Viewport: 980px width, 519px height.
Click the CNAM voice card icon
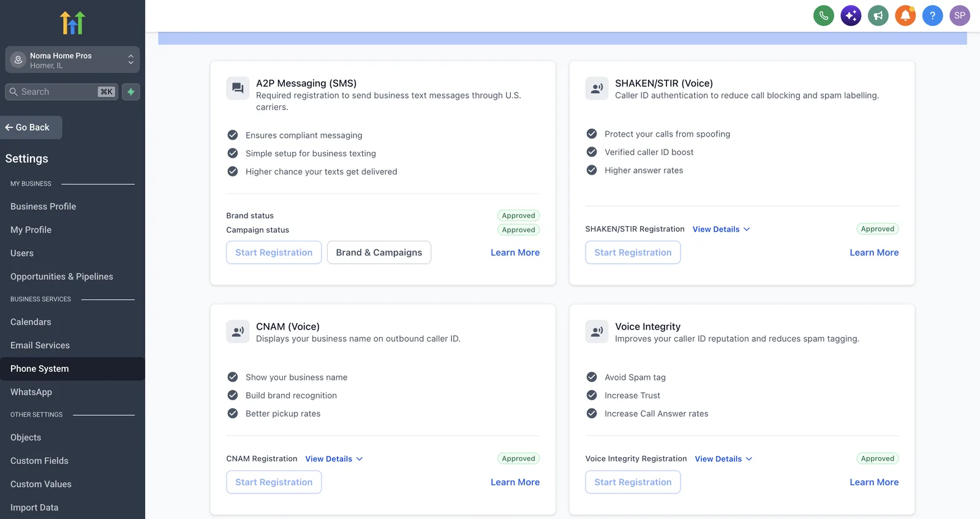tap(238, 331)
